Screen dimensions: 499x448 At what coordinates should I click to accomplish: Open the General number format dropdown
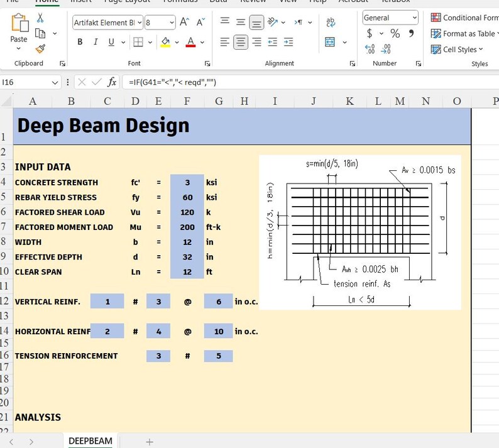[x=414, y=18]
